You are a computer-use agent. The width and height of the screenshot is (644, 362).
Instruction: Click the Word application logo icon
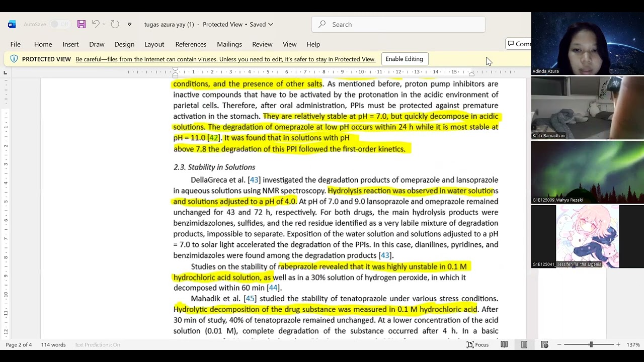(x=12, y=24)
